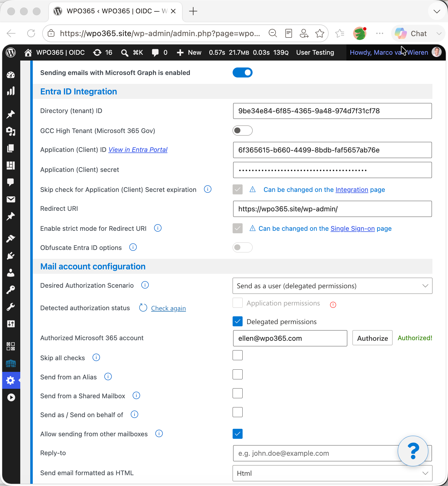Open the New content menu in admin bar
The image size is (448, 486).
coord(189,52)
